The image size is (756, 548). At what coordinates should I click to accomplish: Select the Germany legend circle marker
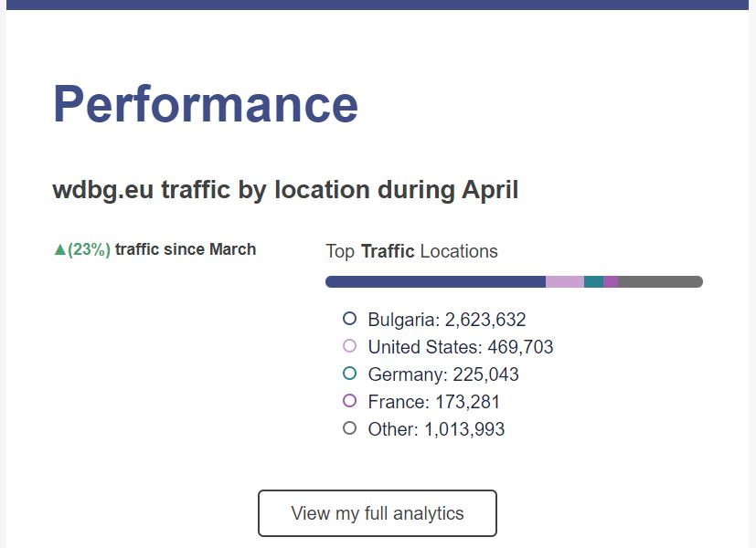coord(349,374)
